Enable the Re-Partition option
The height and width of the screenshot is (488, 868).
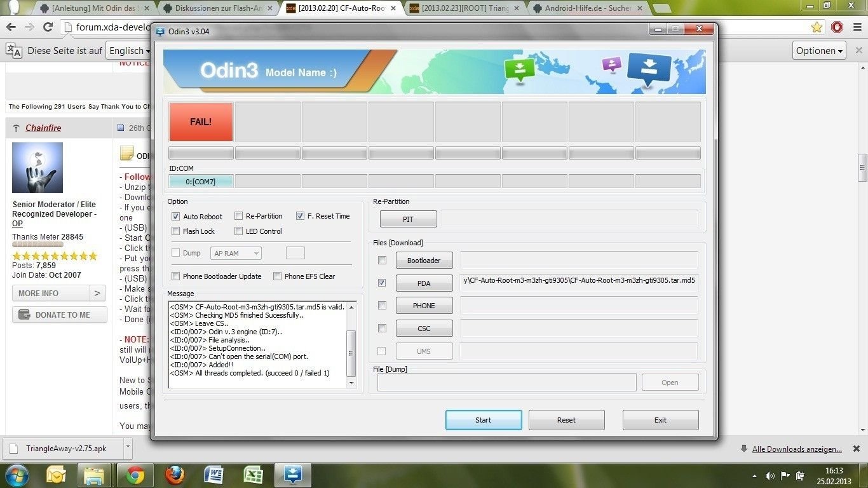pos(239,216)
